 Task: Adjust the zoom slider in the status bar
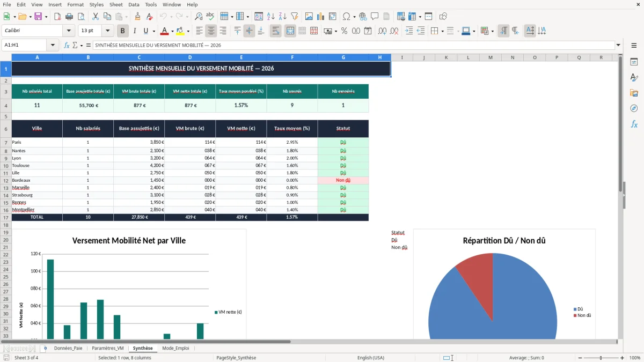tap(601, 358)
